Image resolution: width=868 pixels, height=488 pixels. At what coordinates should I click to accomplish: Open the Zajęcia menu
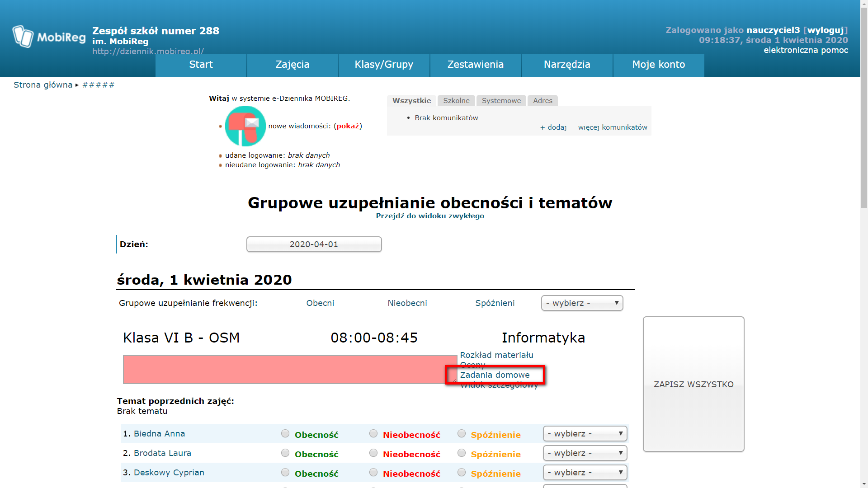coord(292,65)
